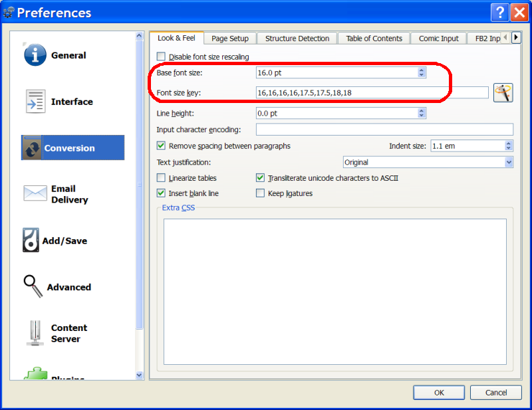Uncheck Insert blank line checkbox
The height and width of the screenshot is (410, 532).
[x=161, y=193]
